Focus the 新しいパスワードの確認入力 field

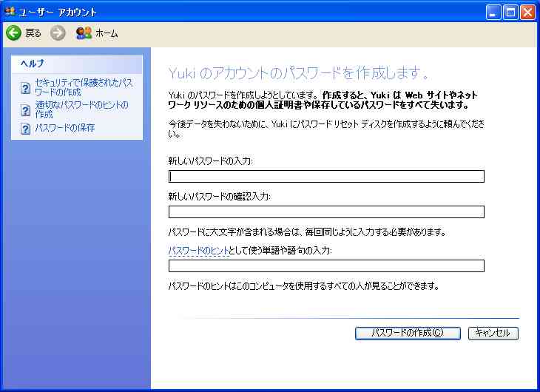tap(326, 212)
